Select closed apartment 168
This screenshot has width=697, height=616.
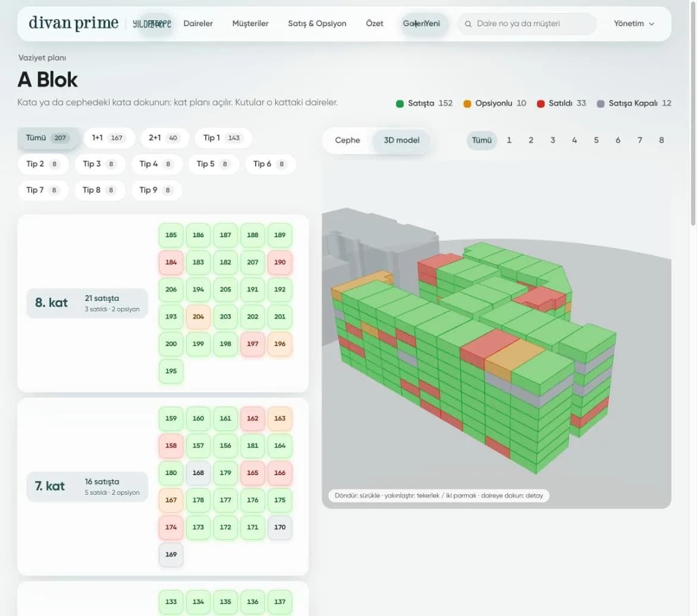pyautogui.click(x=198, y=473)
